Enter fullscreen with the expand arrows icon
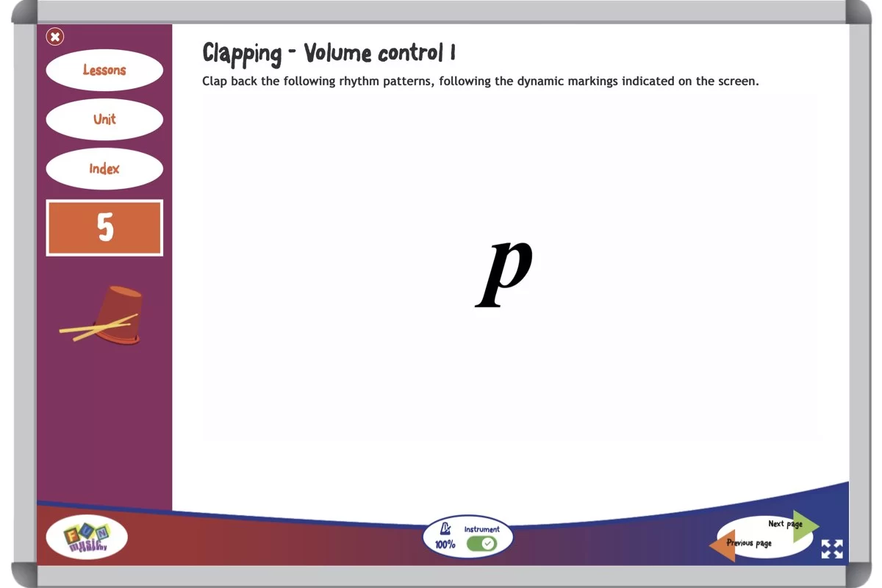This screenshot has height=588, width=882. (832, 549)
